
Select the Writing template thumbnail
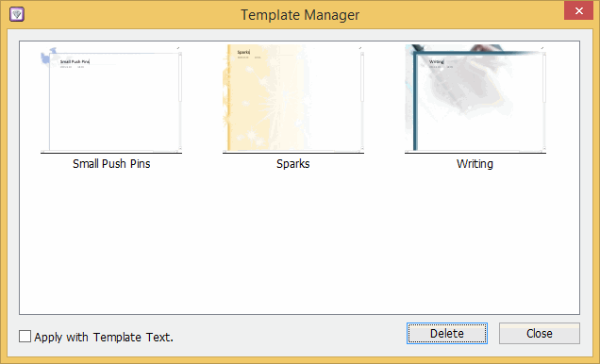point(475,99)
